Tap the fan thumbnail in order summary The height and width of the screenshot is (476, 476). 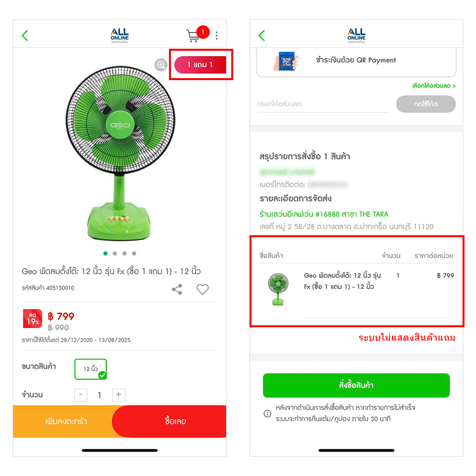click(x=278, y=288)
